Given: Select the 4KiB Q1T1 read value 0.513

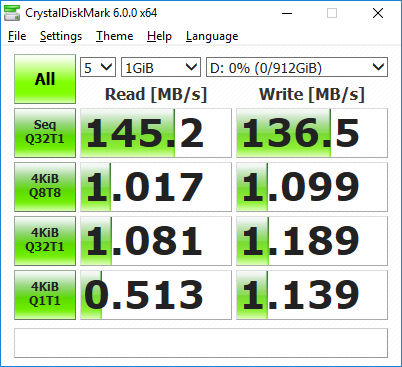Looking at the screenshot, I should click(156, 295).
